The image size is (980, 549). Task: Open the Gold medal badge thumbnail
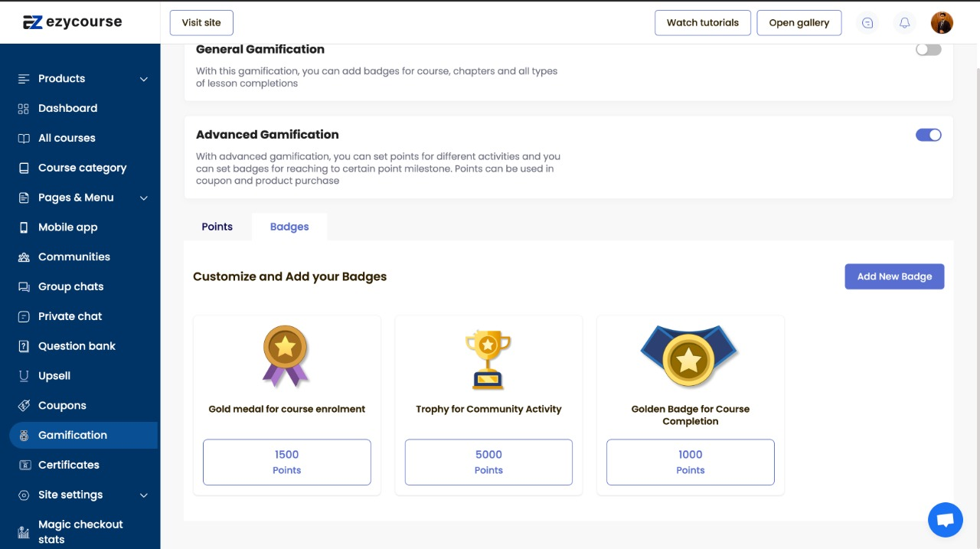click(286, 356)
